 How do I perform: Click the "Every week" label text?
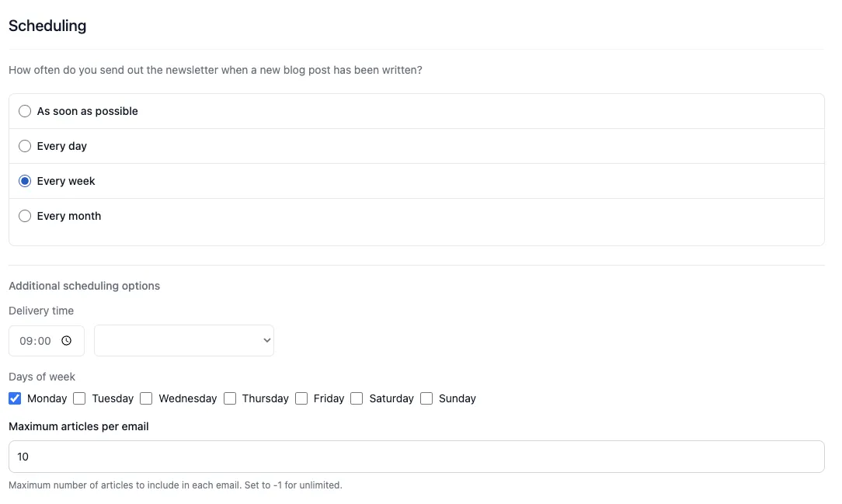tap(66, 181)
